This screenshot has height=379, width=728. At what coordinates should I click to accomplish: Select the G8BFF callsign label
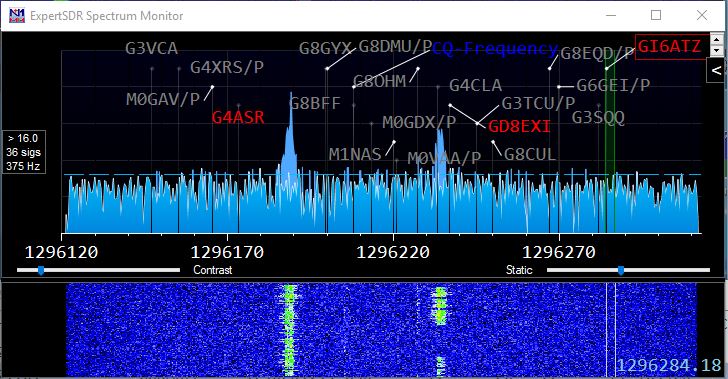[315, 103]
